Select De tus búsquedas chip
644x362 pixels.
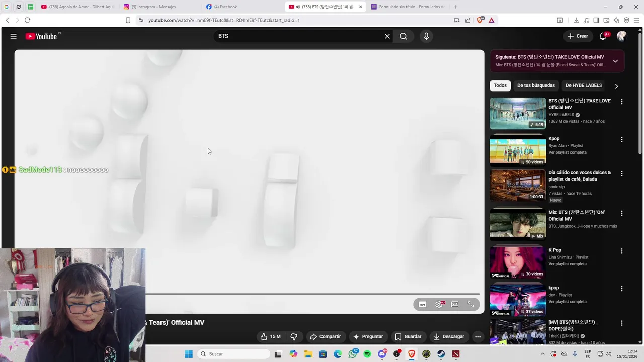[x=536, y=85]
